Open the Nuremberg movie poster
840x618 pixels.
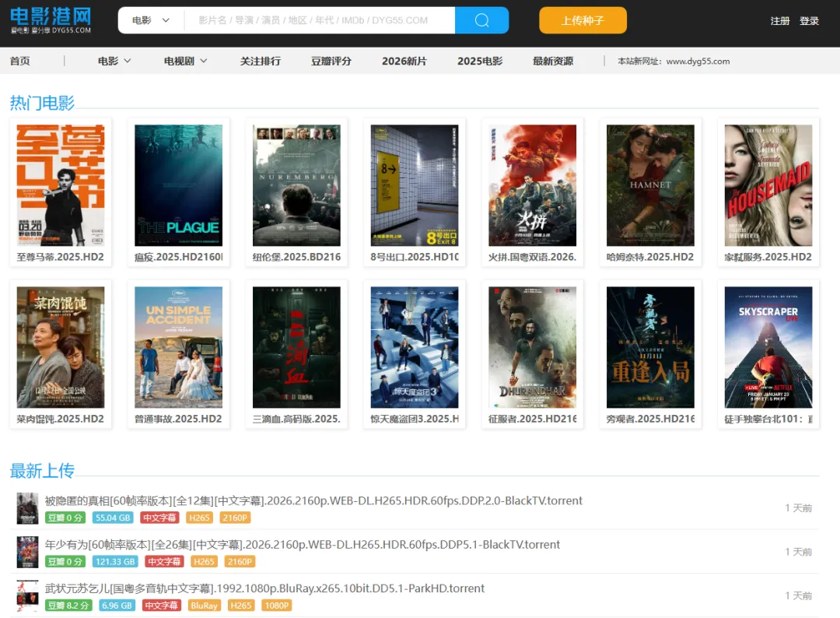click(296, 185)
